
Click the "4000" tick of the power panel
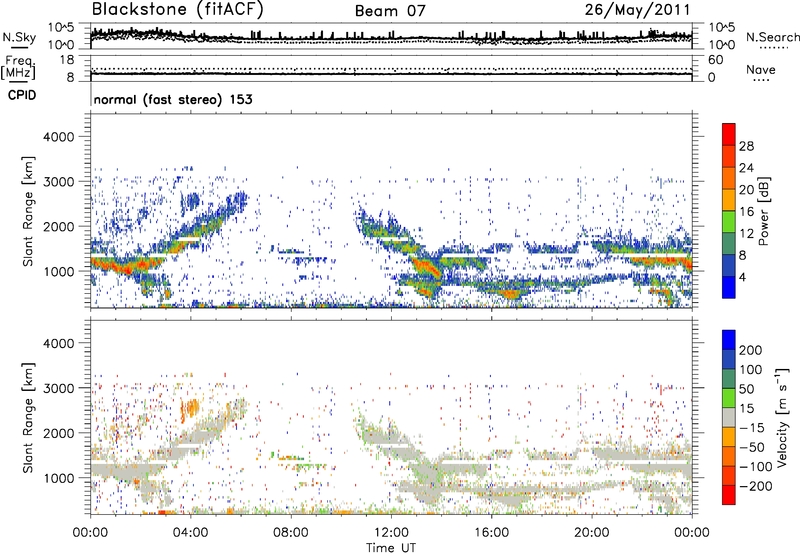[x=59, y=137]
